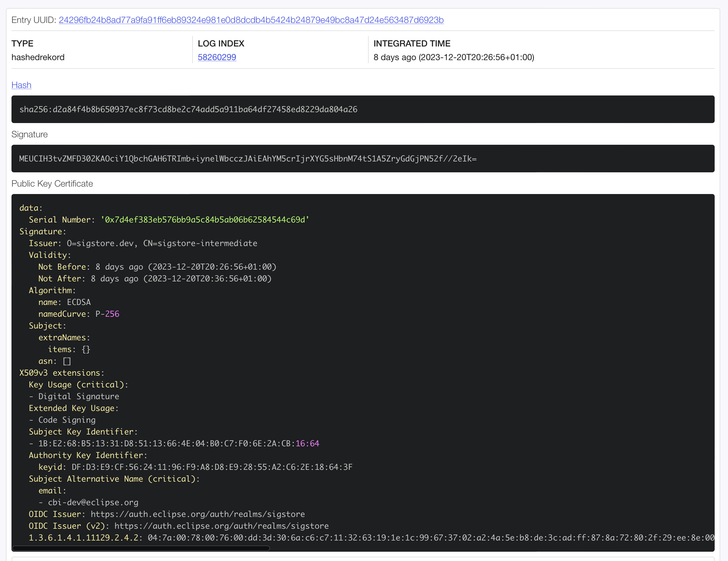Click the hashedrekord type value
Screen dimensions: 728x561
[x=38, y=57]
